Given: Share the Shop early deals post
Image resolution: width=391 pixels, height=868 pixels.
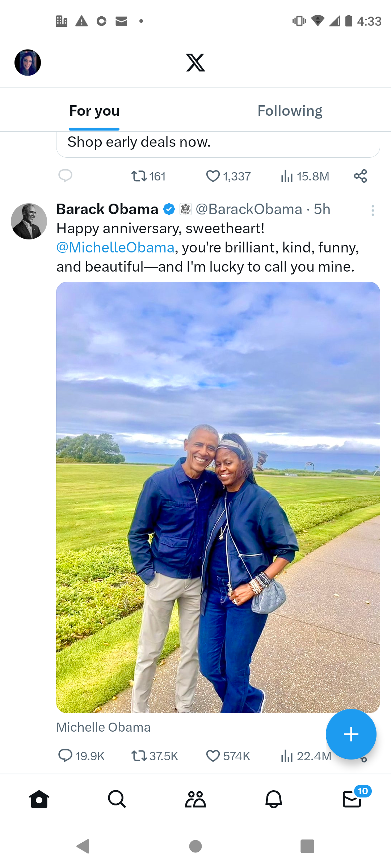Looking at the screenshot, I should point(360,176).
